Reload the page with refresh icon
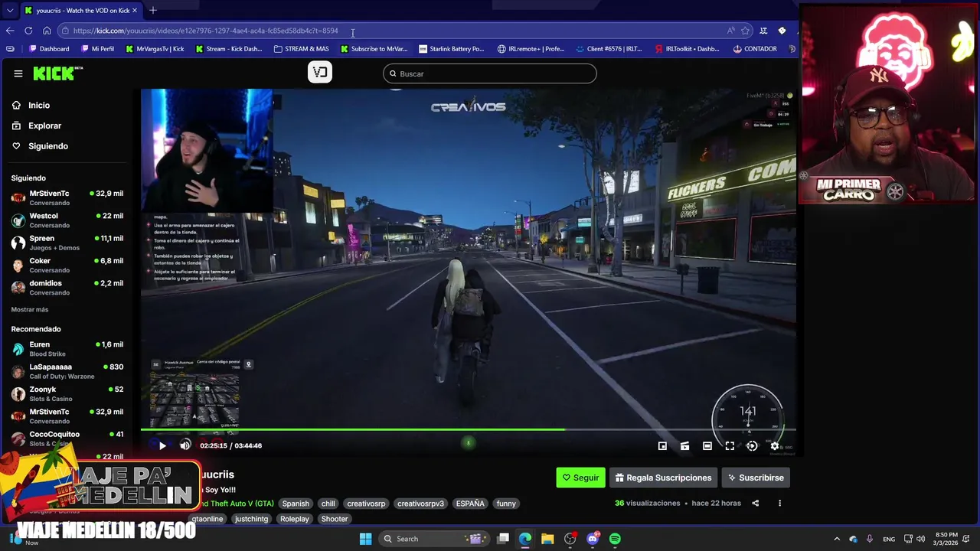This screenshot has height=551, width=980. point(28,31)
